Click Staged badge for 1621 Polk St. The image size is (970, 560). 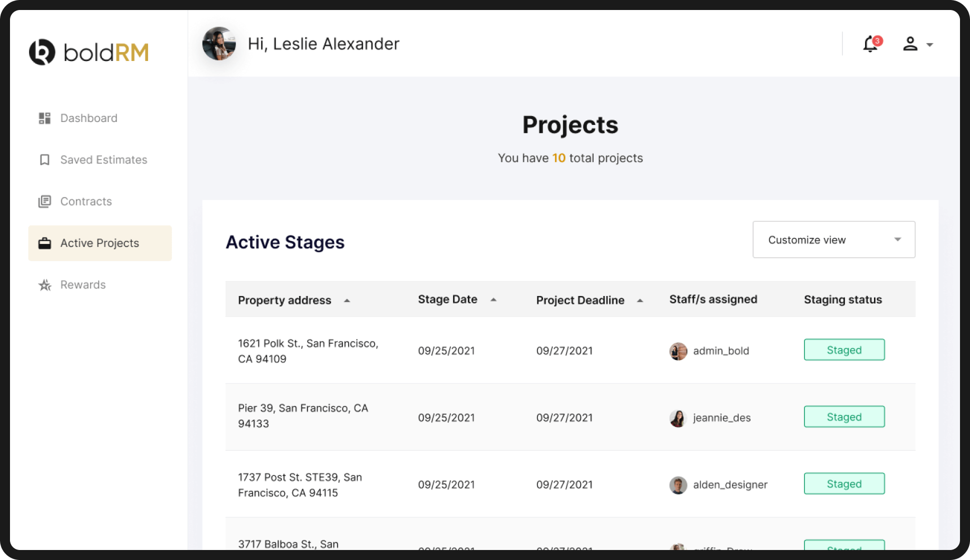(x=844, y=349)
